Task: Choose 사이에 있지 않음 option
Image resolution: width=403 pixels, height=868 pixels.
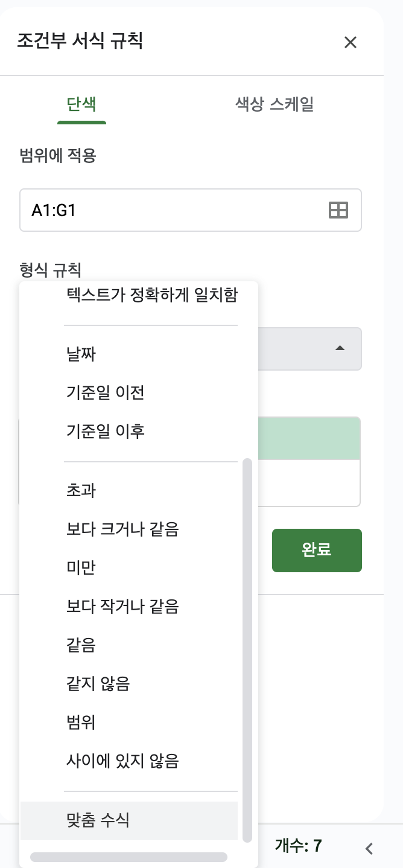Action: (123, 761)
